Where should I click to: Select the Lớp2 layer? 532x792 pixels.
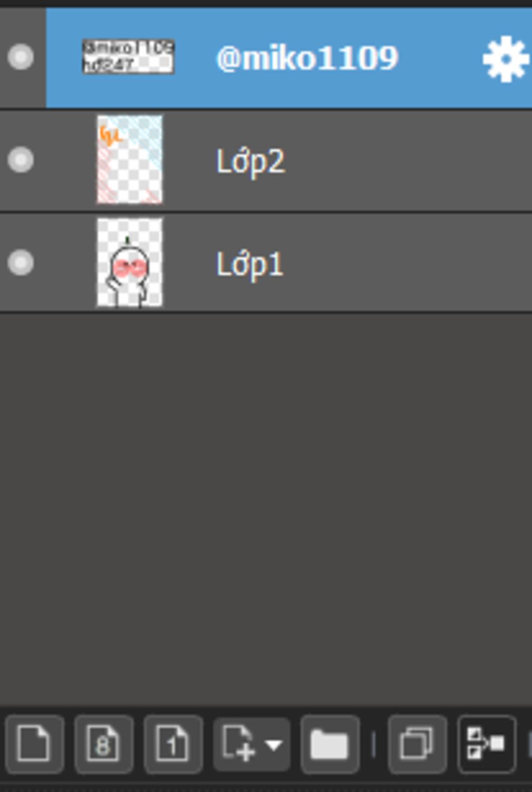tap(250, 161)
